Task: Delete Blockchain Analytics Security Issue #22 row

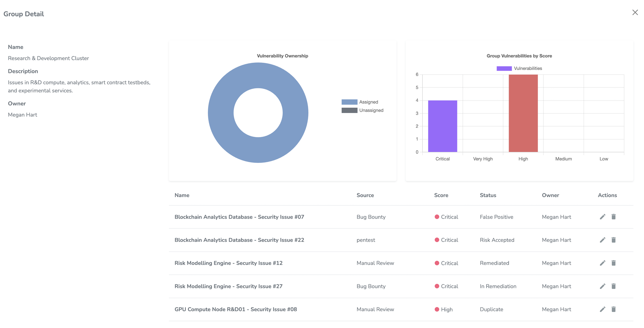Action: pyautogui.click(x=613, y=240)
